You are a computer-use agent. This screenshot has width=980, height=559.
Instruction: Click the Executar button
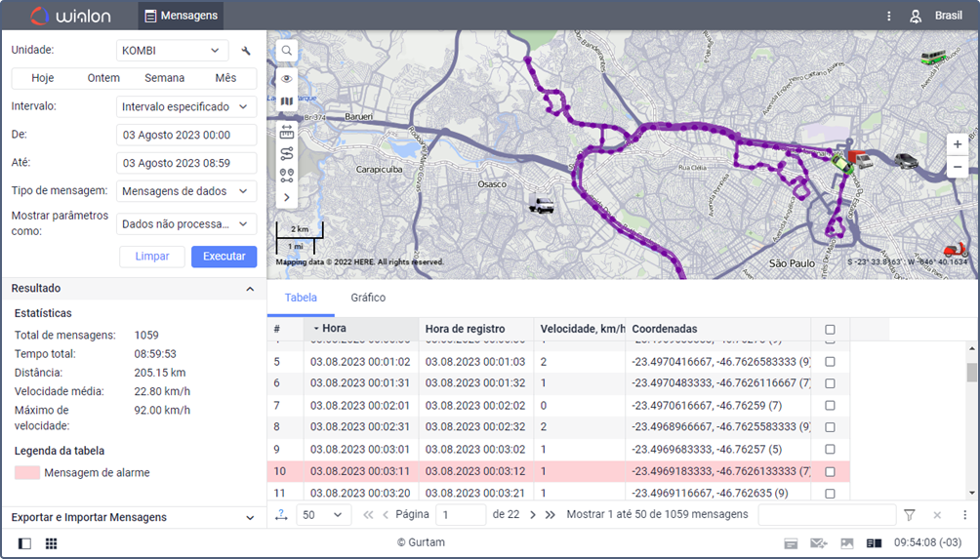pos(224,257)
